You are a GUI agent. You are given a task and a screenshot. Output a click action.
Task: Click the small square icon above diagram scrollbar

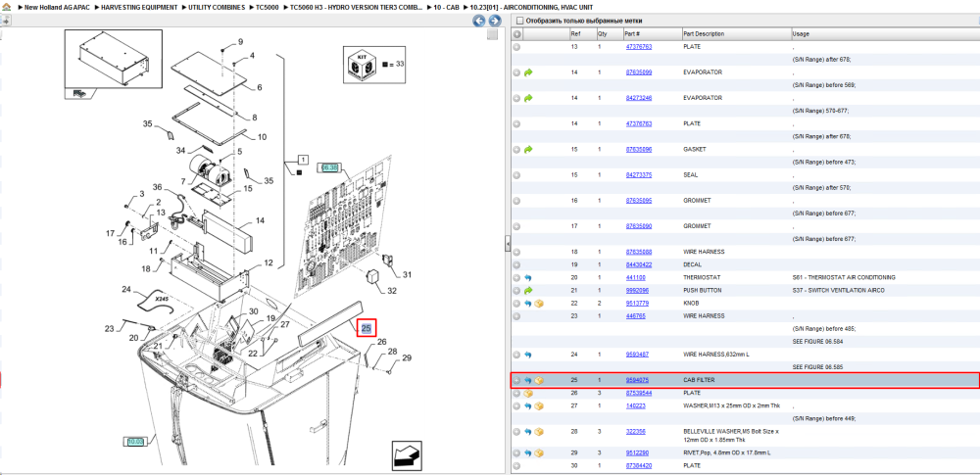point(493,34)
